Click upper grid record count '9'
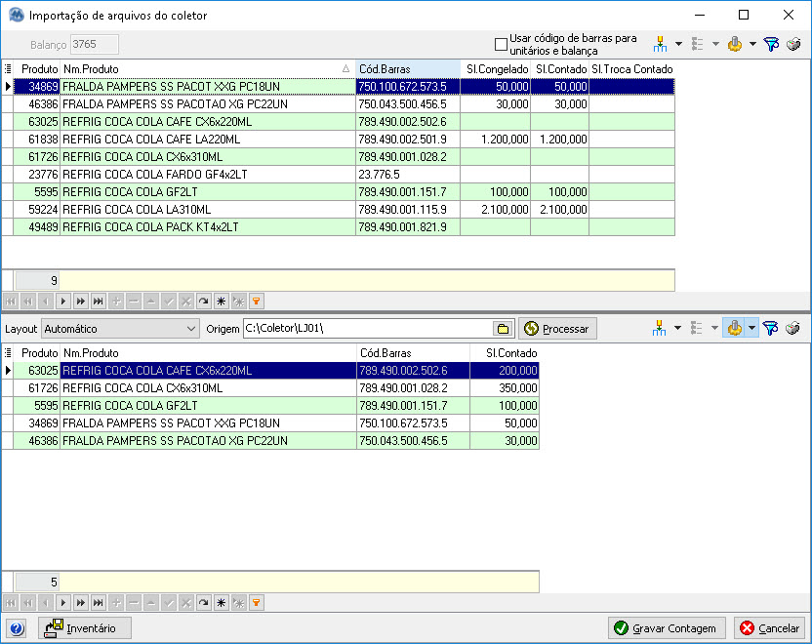Viewport: 812px width, 644px height. coord(37,281)
